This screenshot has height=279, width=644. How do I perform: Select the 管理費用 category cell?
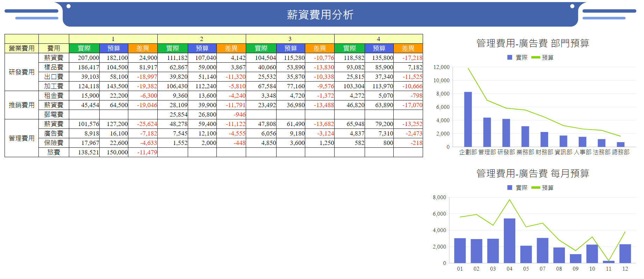(x=22, y=138)
